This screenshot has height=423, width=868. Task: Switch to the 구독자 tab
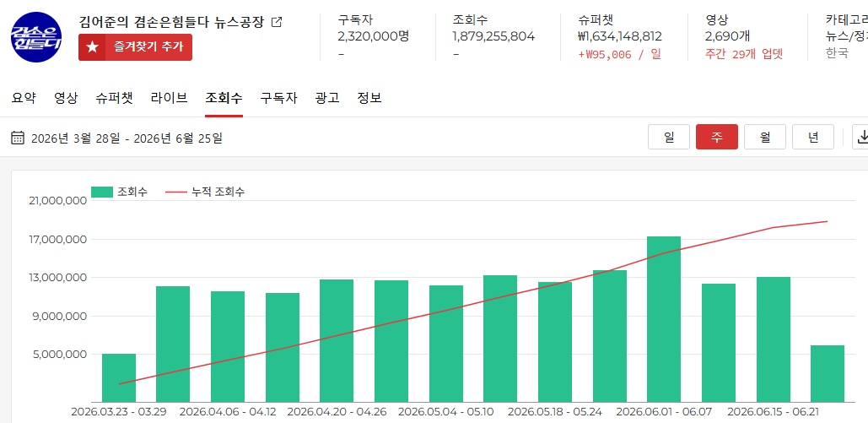click(279, 98)
